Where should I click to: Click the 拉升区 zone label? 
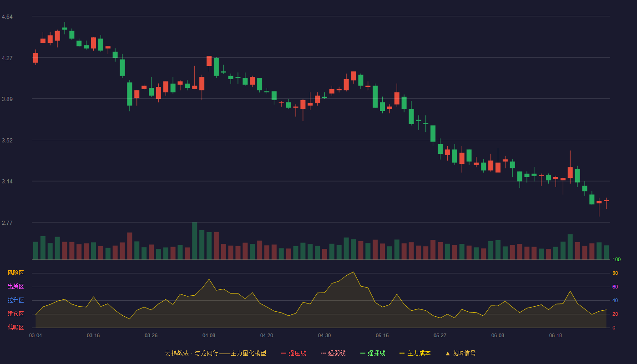click(x=15, y=300)
